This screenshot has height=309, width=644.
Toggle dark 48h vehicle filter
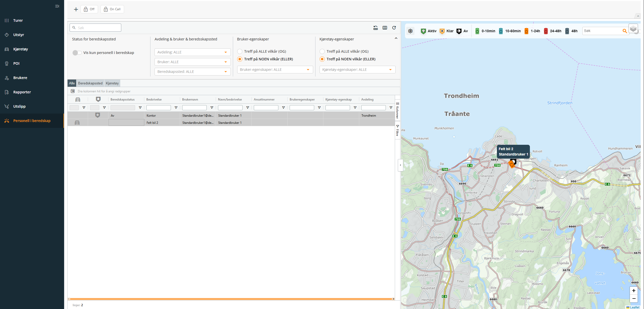(567, 31)
